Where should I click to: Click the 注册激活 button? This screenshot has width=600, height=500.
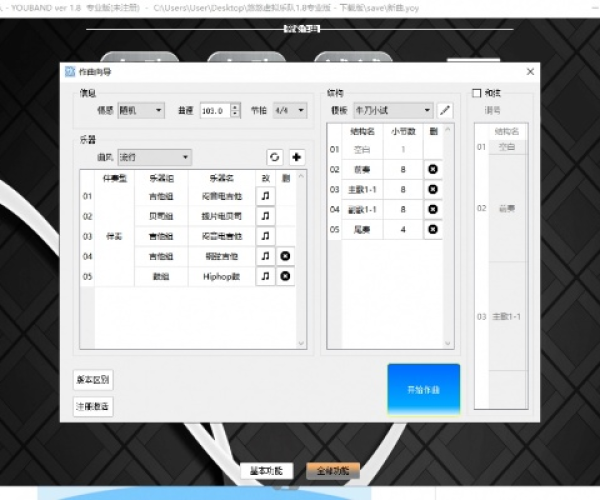pos(93,406)
